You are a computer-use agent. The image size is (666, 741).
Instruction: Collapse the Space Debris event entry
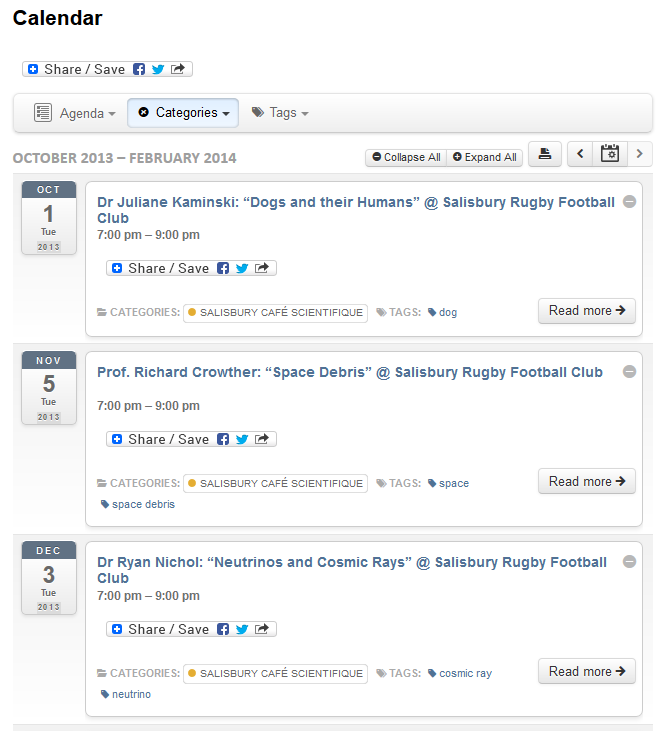629,372
